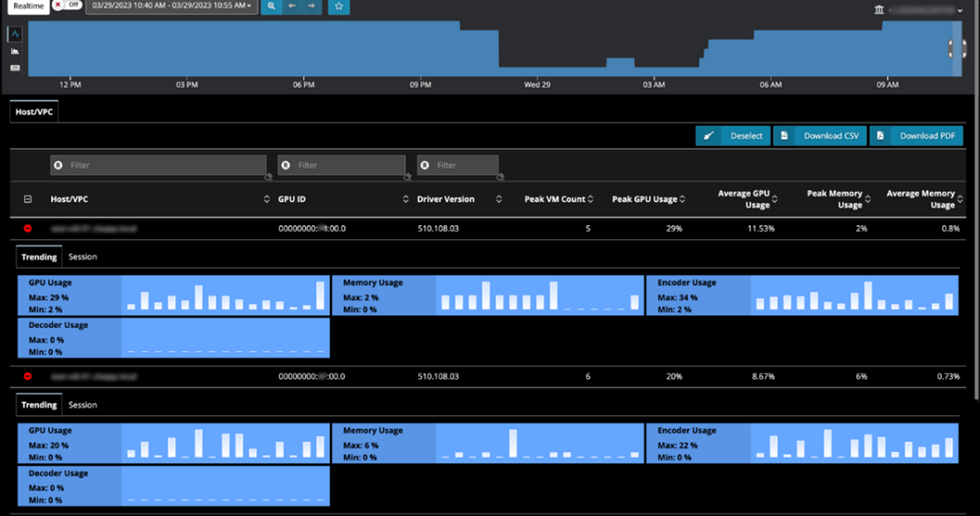Screen dimensions: 980x516
Task: Click the left arrow time navigation icon
Action: point(291,6)
